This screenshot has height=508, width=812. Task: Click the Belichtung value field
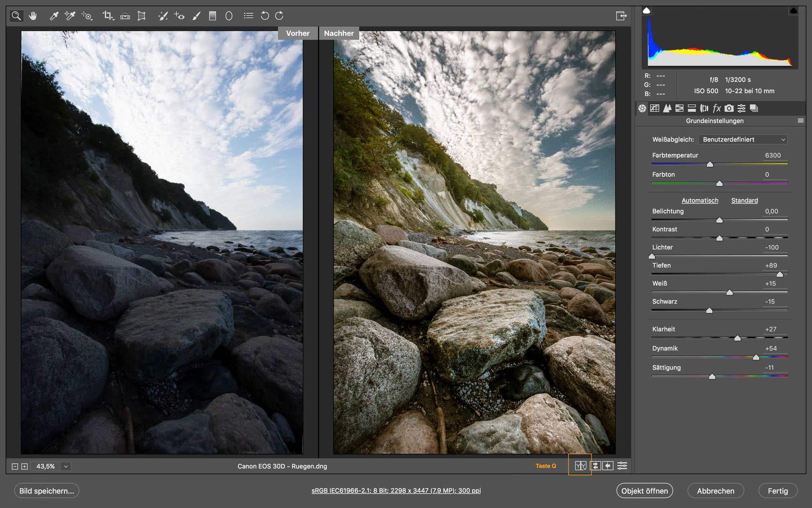[771, 211]
